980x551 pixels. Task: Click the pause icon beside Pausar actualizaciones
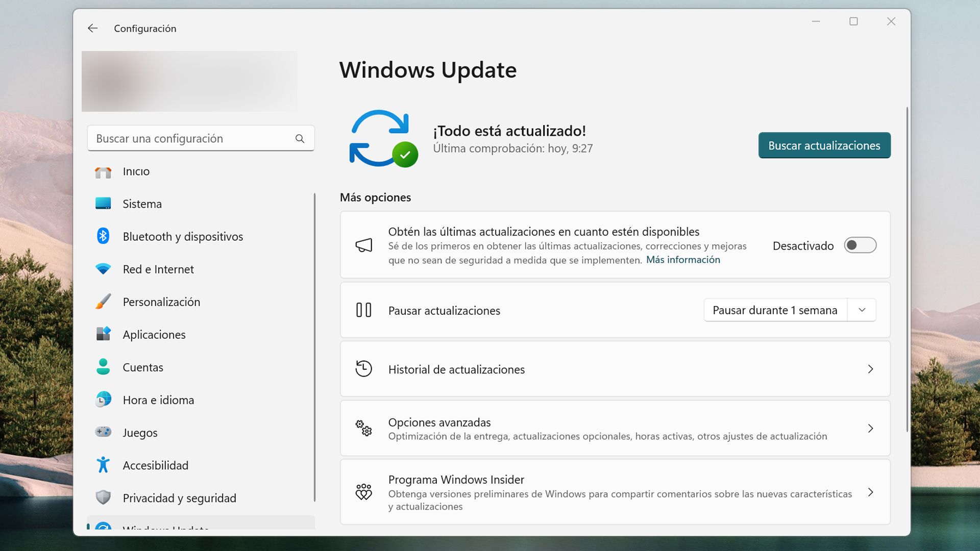click(x=364, y=310)
